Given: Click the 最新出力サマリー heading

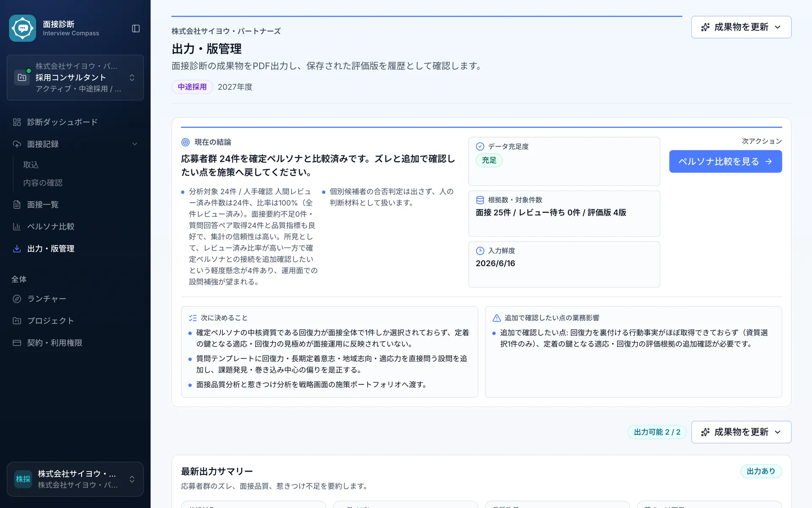Looking at the screenshot, I should coord(217,471).
